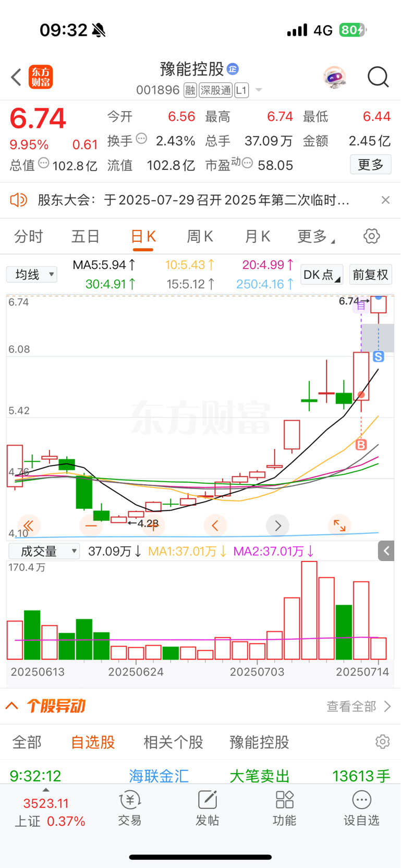Tap the S sell marker on chart

(x=379, y=357)
